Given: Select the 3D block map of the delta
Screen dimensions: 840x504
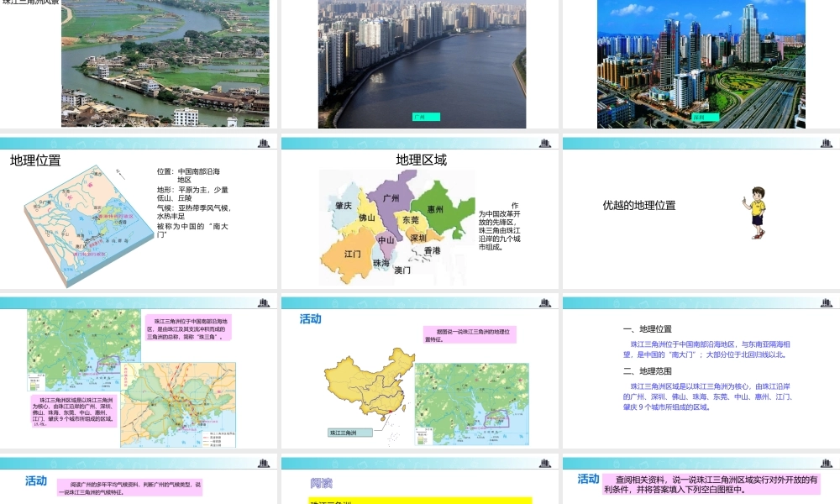Looking at the screenshot, I should click(x=88, y=225).
